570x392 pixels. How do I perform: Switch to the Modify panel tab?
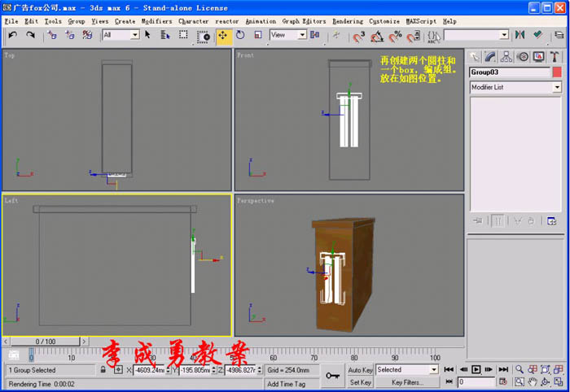pyautogui.click(x=490, y=57)
